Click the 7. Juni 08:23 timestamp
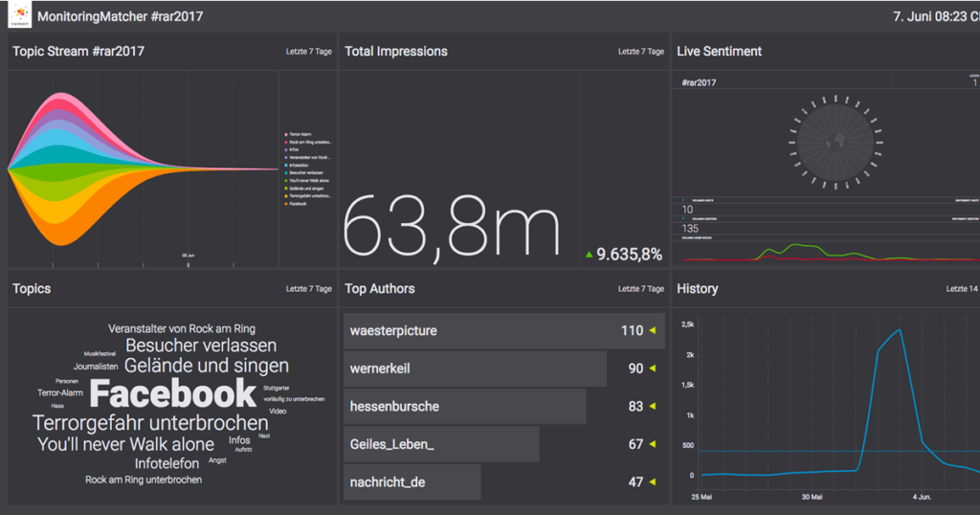Viewport: 980px width, 515px height. pyautogui.click(x=936, y=17)
